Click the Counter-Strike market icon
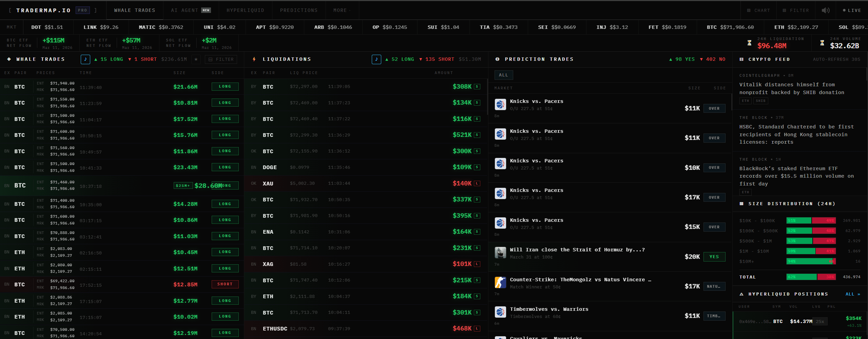Viewport: 868px width, 339px height. click(x=500, y=283)
